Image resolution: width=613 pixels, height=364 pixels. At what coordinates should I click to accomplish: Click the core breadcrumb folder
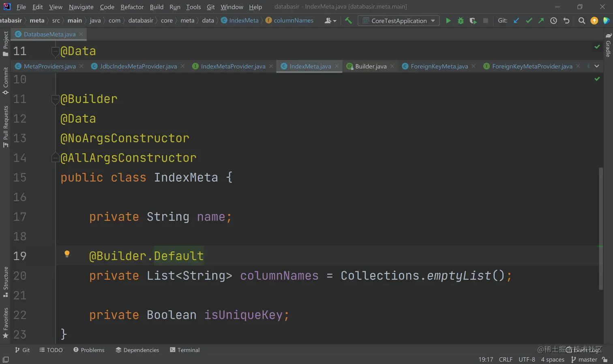pos(167,20)
